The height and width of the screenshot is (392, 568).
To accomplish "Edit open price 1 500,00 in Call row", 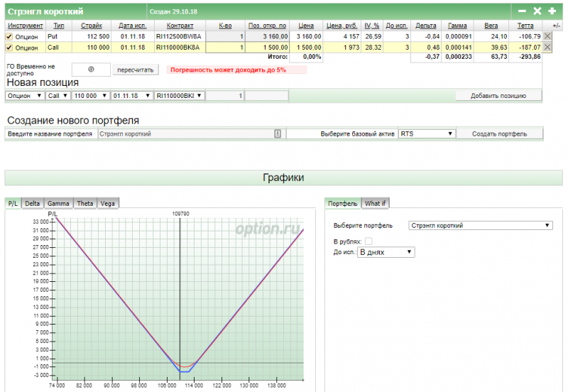I will [x=268, y=48].
